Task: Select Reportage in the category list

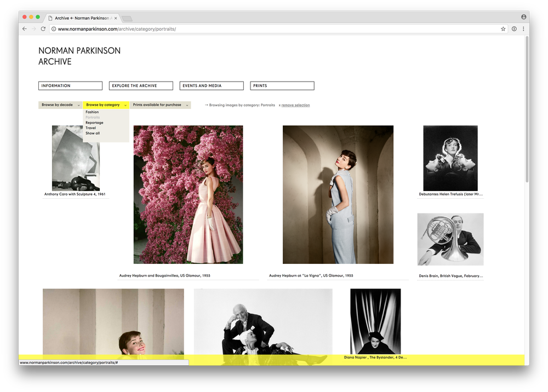Action: point(94,123)
